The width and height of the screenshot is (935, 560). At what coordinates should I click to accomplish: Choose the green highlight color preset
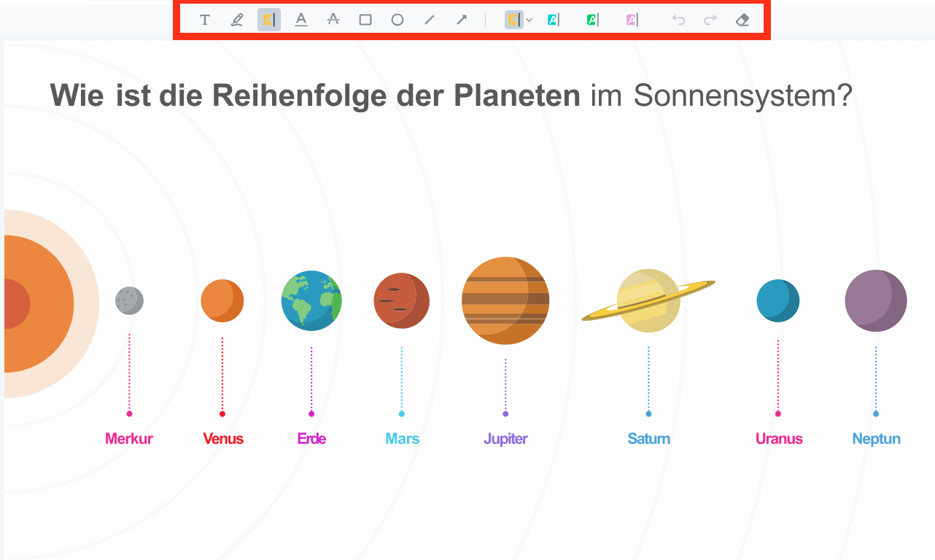(592, 20)
